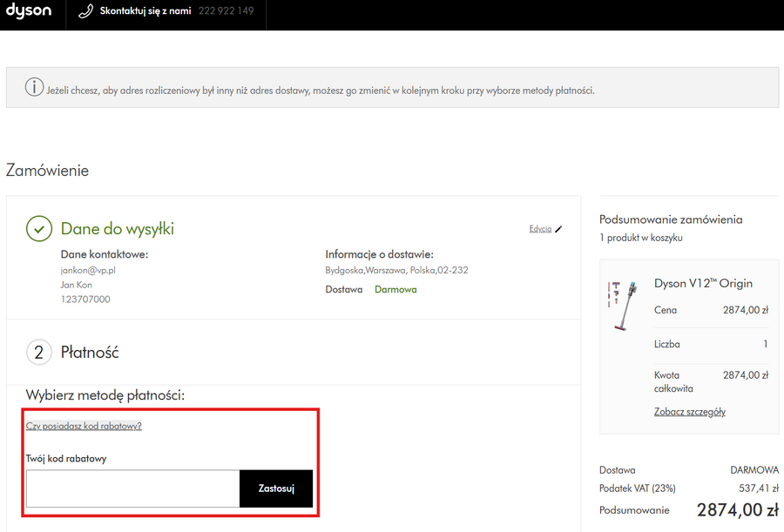Click the email jankon@vp.pl
The width and height of the screenshot is (784, 532).
click(x=88, y=271)
